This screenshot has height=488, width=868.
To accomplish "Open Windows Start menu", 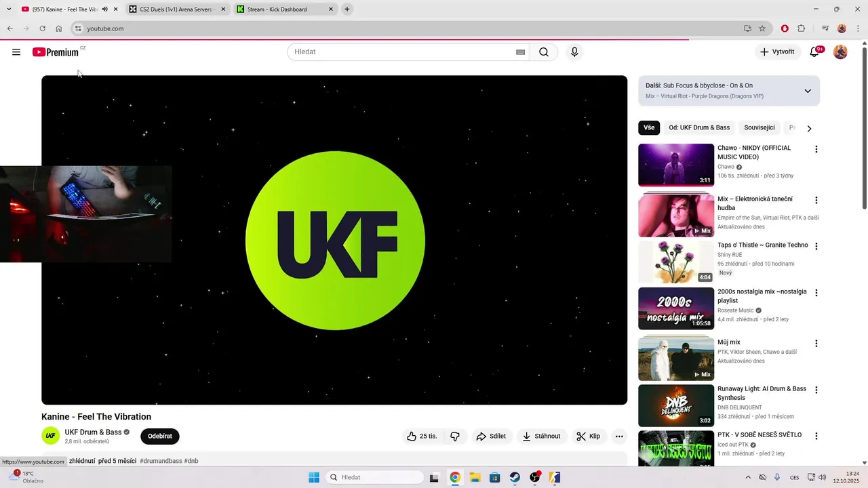I will [x=314, y=477].
